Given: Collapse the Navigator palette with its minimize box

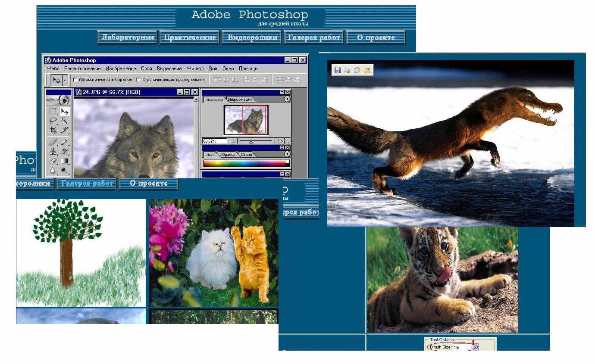Looking at the screenshot, I should (282, 92).
